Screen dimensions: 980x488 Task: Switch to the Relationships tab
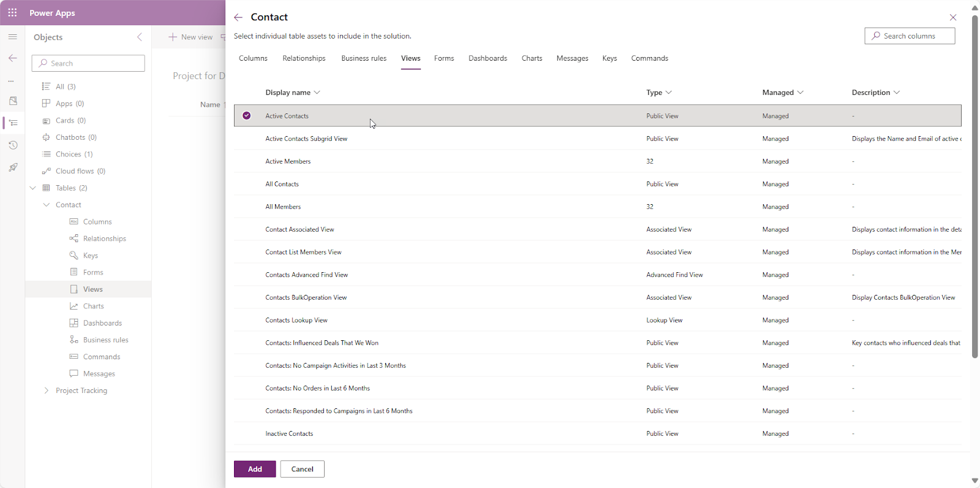[304, 58]
